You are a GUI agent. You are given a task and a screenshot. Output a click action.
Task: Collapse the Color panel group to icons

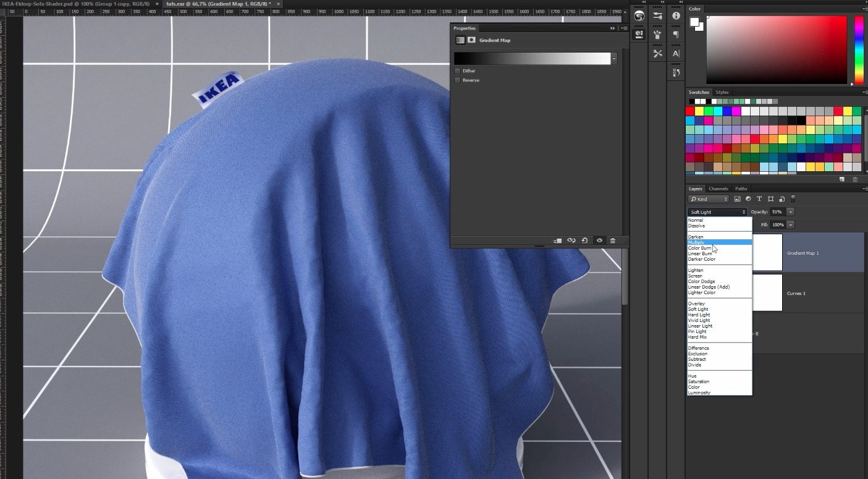click(866, 2)
